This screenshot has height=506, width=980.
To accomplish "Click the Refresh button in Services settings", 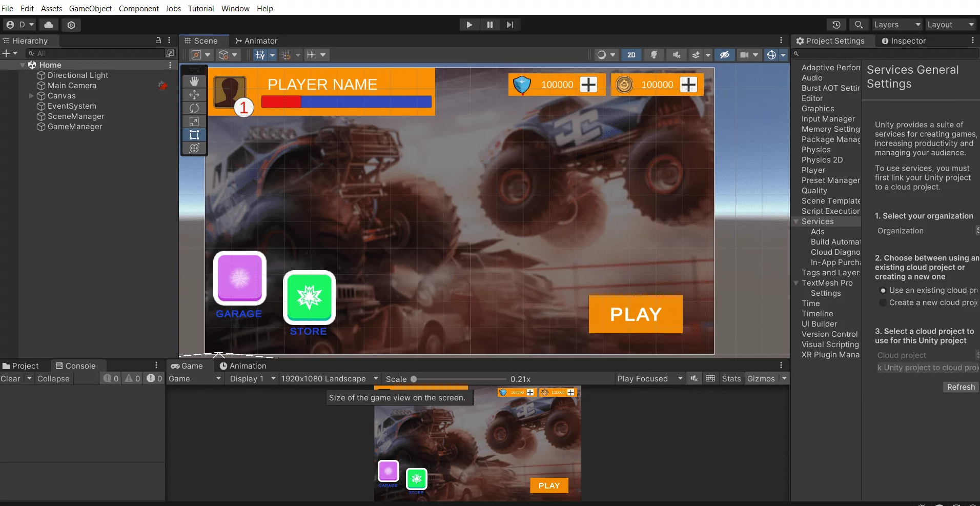I will point(961,387).
